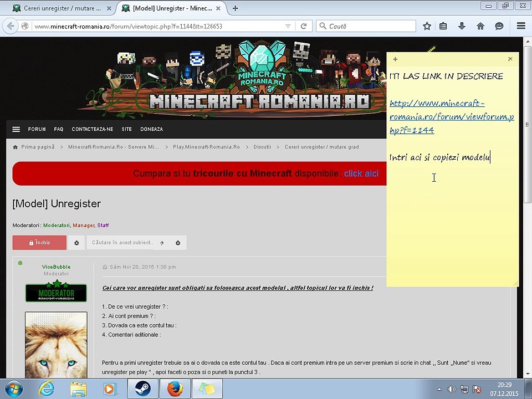Click the site identity globe icon
Screen dimensions: 532x399
[25, 26]
